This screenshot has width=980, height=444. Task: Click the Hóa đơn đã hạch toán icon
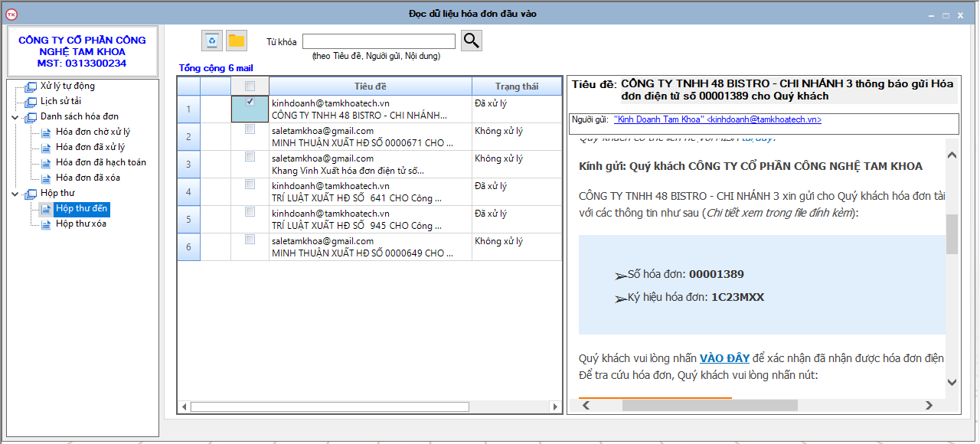pos(46,163)
